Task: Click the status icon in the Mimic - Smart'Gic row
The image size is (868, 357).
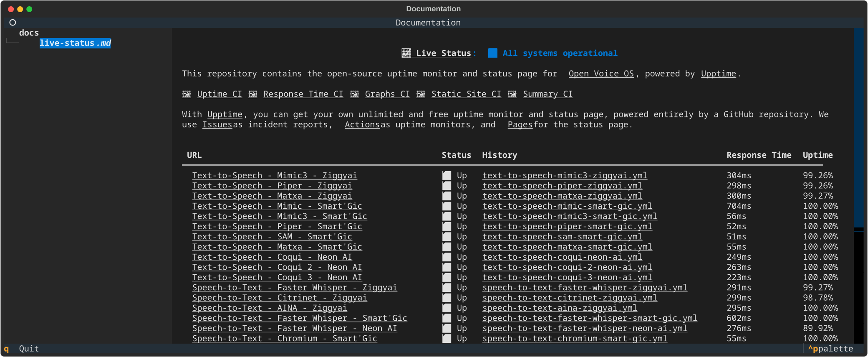Action: (447, 206)
